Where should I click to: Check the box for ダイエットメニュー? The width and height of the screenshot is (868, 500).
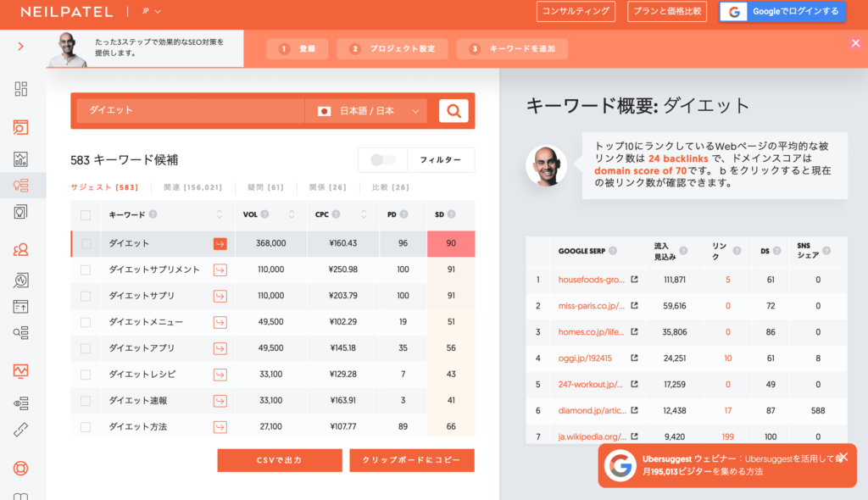point(86,322)
